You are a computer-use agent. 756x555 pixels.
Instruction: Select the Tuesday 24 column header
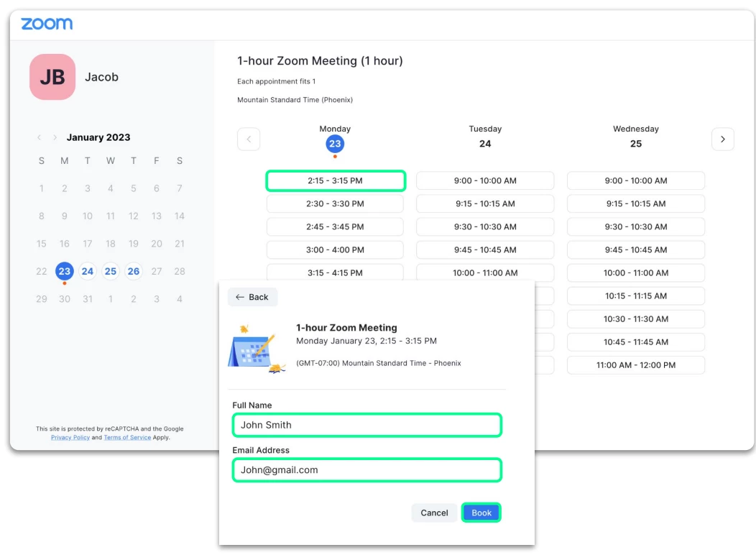coord(485,137)
